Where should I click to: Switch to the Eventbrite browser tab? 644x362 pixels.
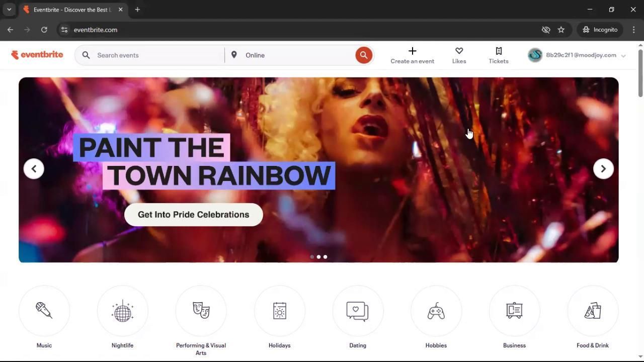point(70,10)
